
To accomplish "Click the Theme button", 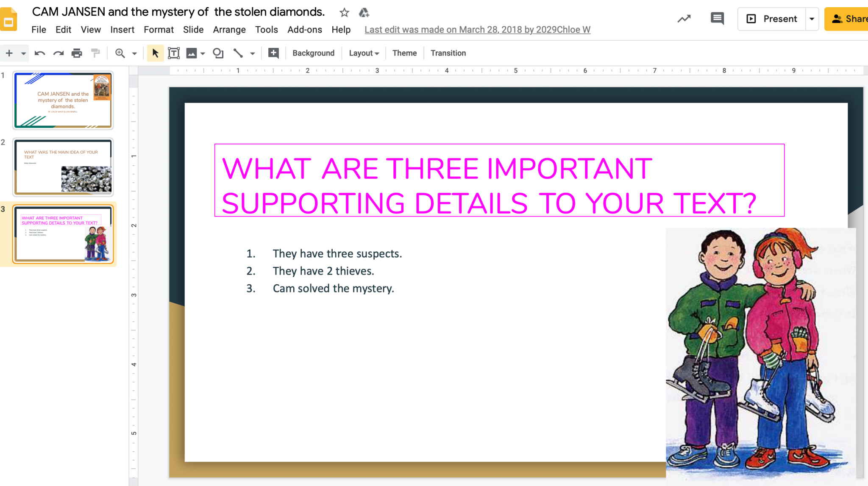I will (404, 53).
